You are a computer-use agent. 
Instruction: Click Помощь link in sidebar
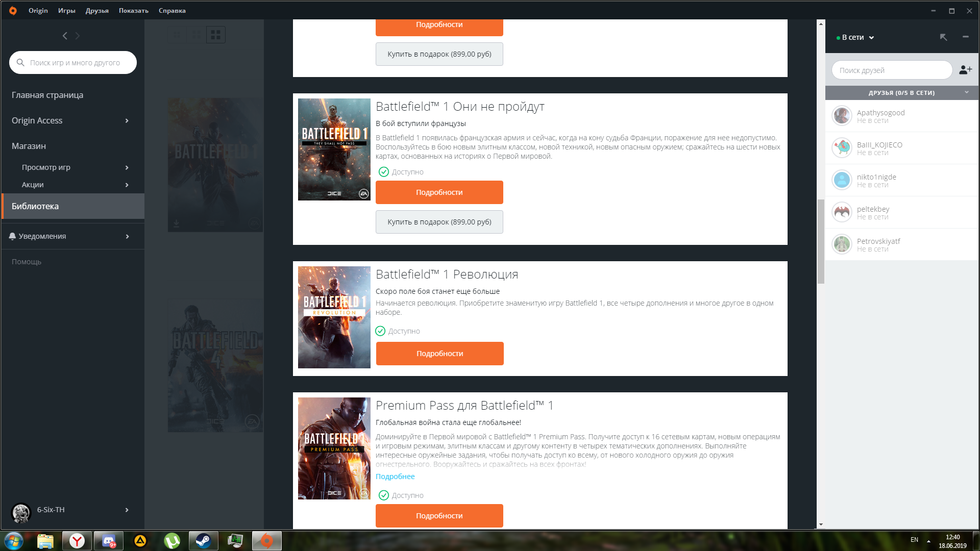point(27,262)
